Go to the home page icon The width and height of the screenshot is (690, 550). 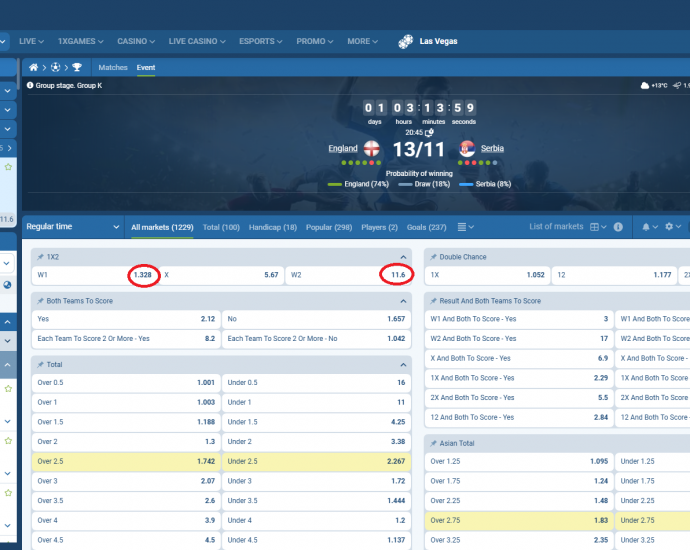tap(33, 67)
